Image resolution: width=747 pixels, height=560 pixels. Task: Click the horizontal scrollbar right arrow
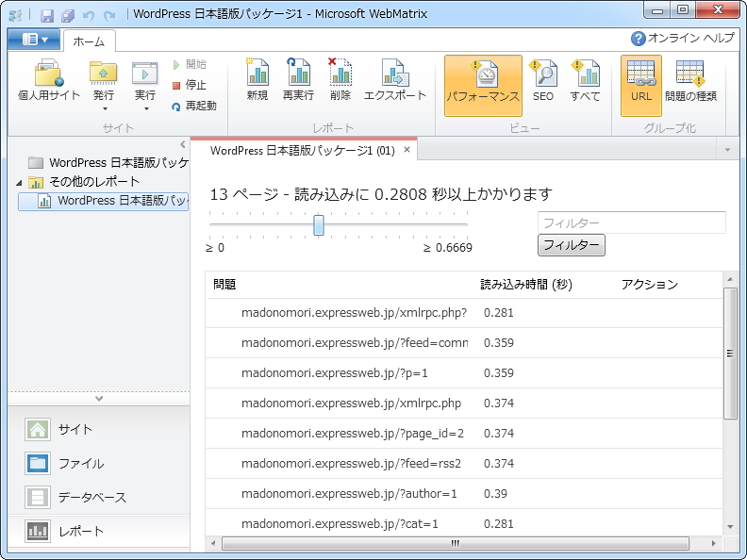pyautogui.click(x=714, y=543)
